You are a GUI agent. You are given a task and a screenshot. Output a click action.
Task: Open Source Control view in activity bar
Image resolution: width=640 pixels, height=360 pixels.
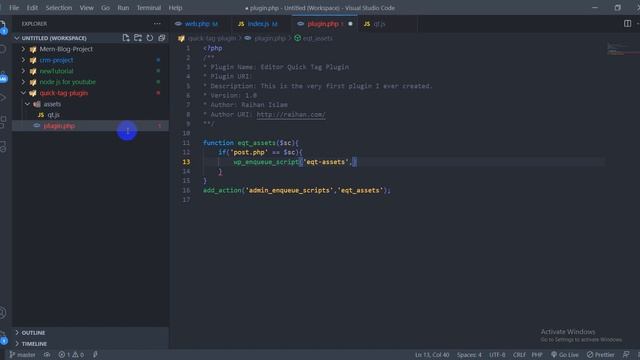point(3,76)
